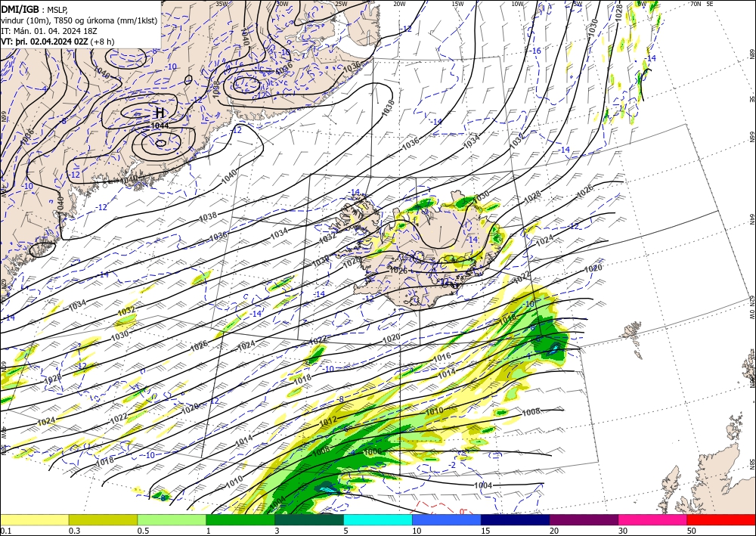
Task: Click the purple 20–30 mm legend swatch
Action: coord(584,519)
